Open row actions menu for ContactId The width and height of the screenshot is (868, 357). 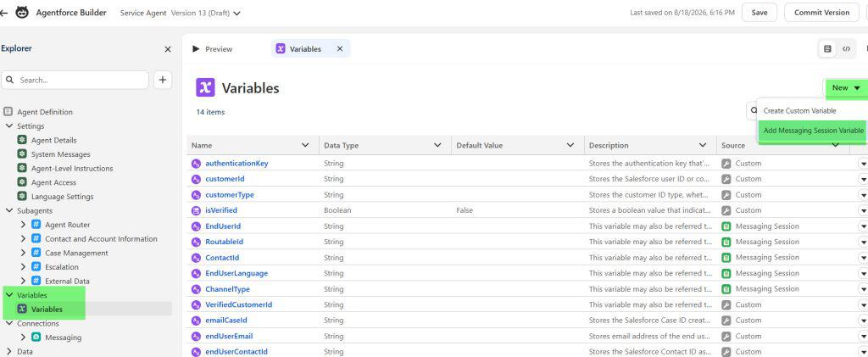(862, 258)
